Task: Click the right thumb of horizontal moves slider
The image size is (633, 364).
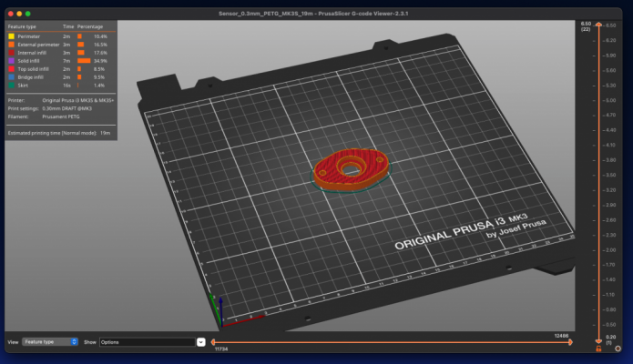Action: [x=570, y=342]
